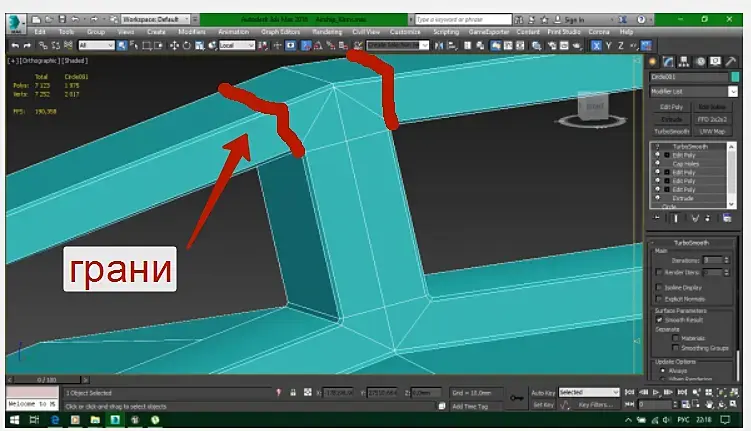The image size is (751, 431).
Task: Click the Auto Key button
Action: point(543,393)
